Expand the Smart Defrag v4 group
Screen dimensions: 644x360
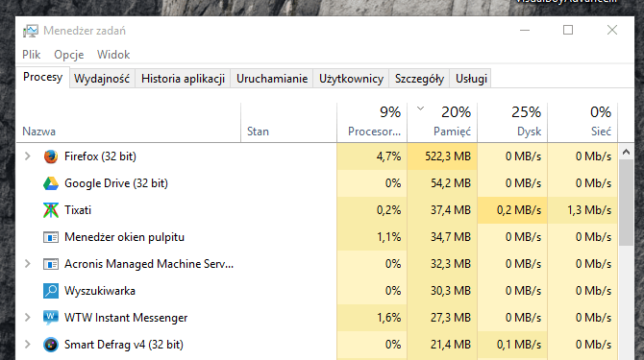point(28,345)
